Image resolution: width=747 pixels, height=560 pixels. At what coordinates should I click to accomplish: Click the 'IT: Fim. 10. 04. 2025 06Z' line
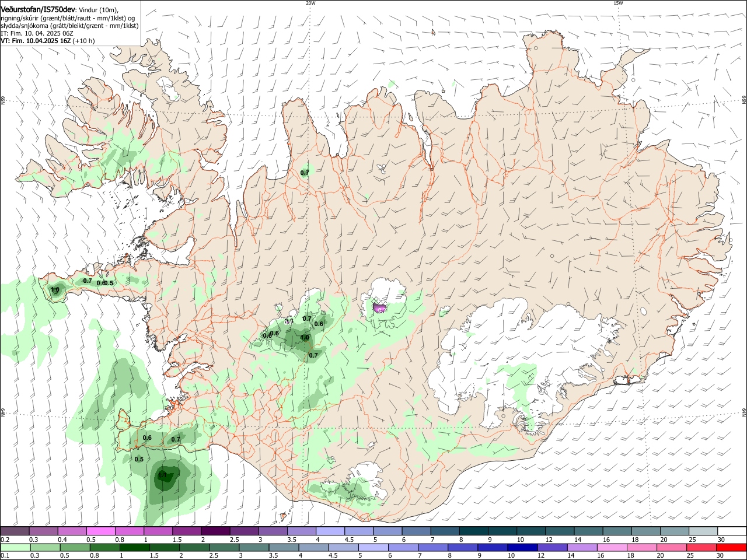(37, 33)
